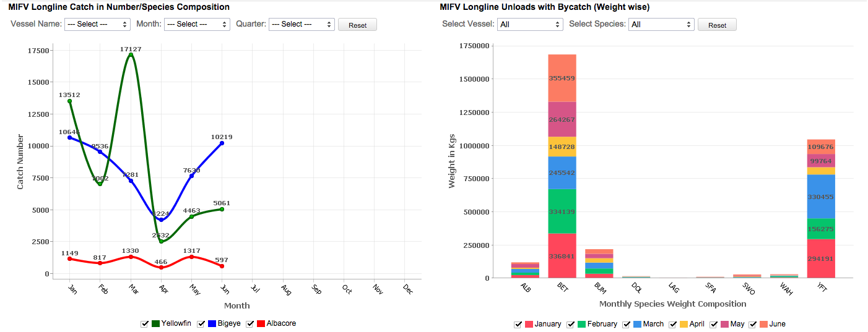868x332 pixels.
Task: Open the Select Vessel dropdown
Action: [529, 25]
